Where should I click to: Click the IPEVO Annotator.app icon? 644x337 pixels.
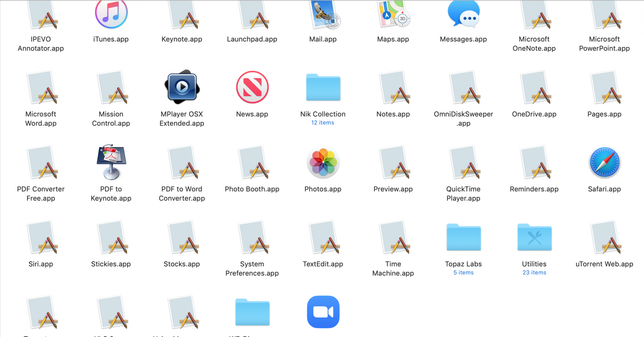point(43,15)
